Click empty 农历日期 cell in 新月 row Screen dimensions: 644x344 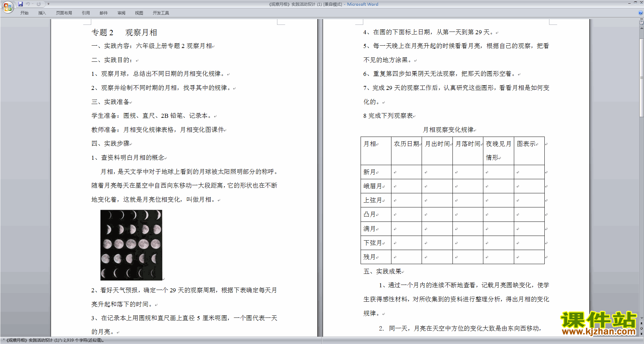coord(407,172)
